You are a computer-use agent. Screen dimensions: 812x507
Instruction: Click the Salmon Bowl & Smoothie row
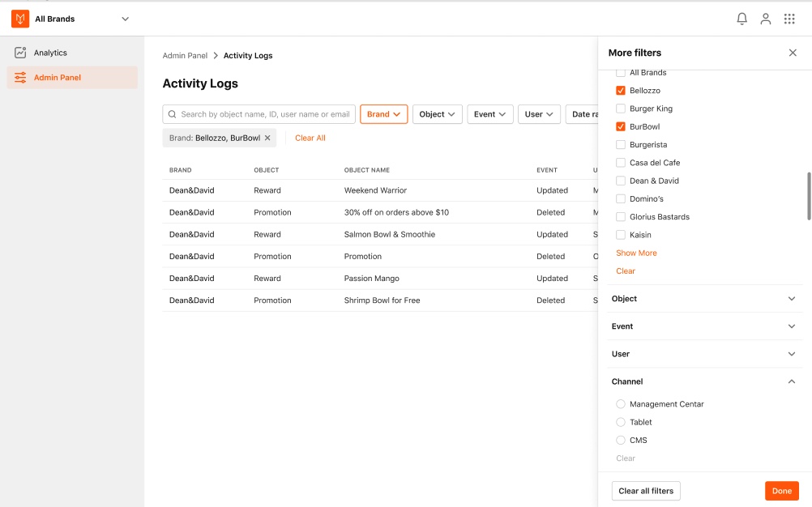click(380, 234)
